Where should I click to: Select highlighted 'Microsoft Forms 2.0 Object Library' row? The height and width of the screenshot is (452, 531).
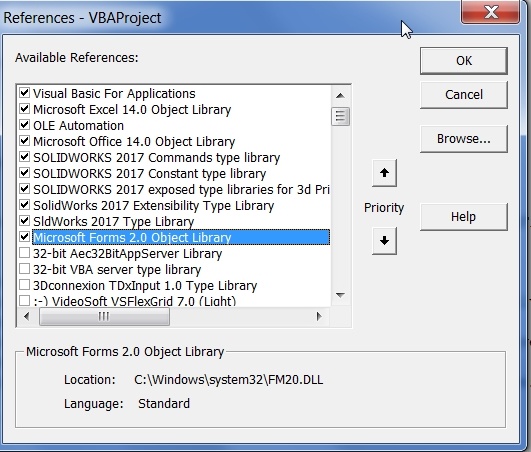click(x=181, y=237)
